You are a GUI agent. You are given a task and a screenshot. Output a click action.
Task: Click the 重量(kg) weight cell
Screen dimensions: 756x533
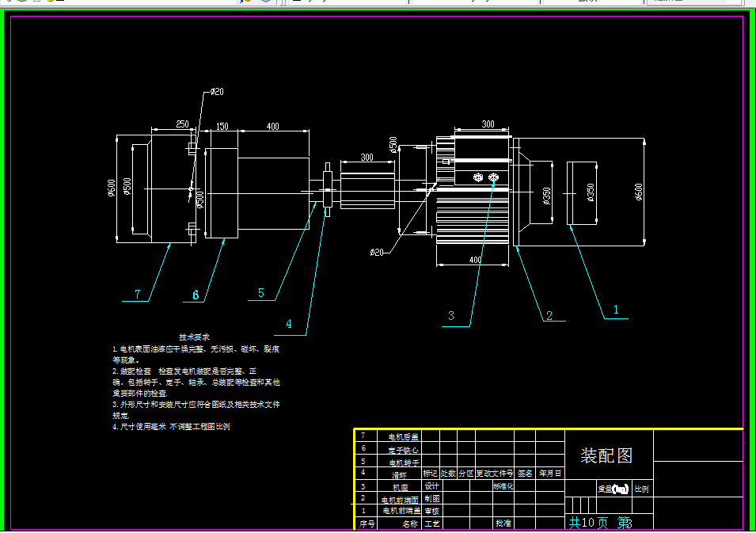614,489
